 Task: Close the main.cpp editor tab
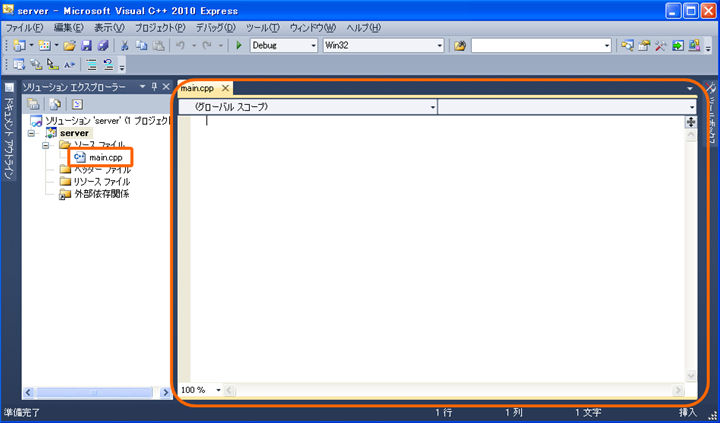[225, 88]
